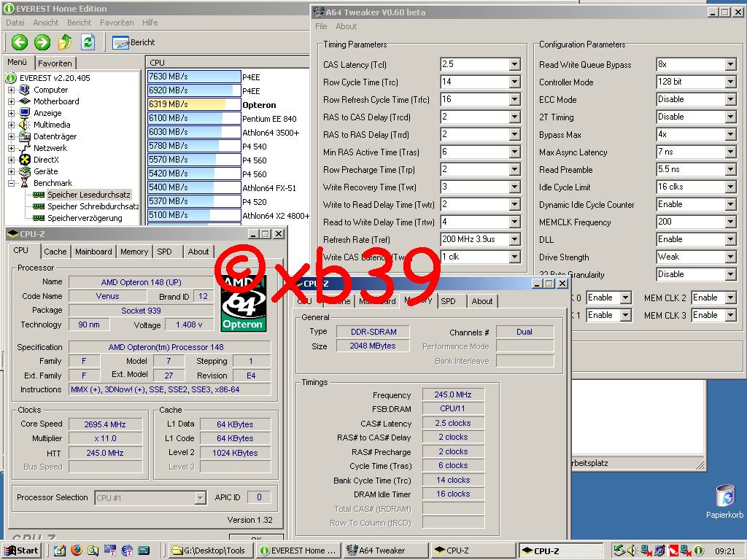Open 2T Timing dropdown
The height and width of the screenshot is (560, 747).
pyautogui.click(x=731, y=117)
